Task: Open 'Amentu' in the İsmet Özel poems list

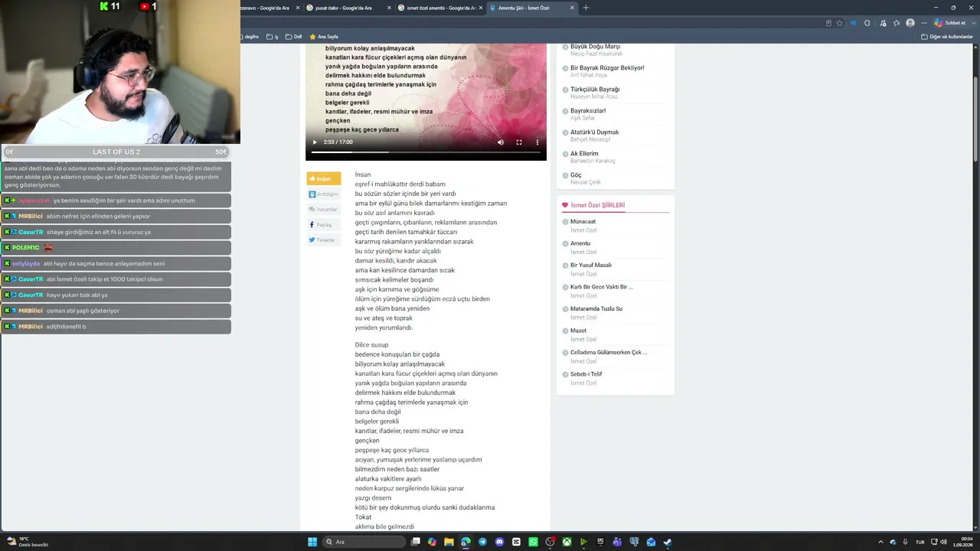Action: (580, 243)
